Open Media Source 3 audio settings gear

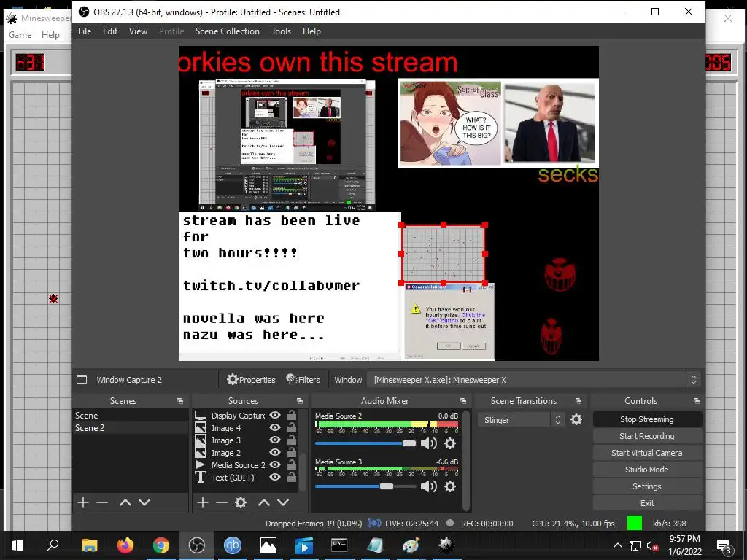click(x=449, y=486)
